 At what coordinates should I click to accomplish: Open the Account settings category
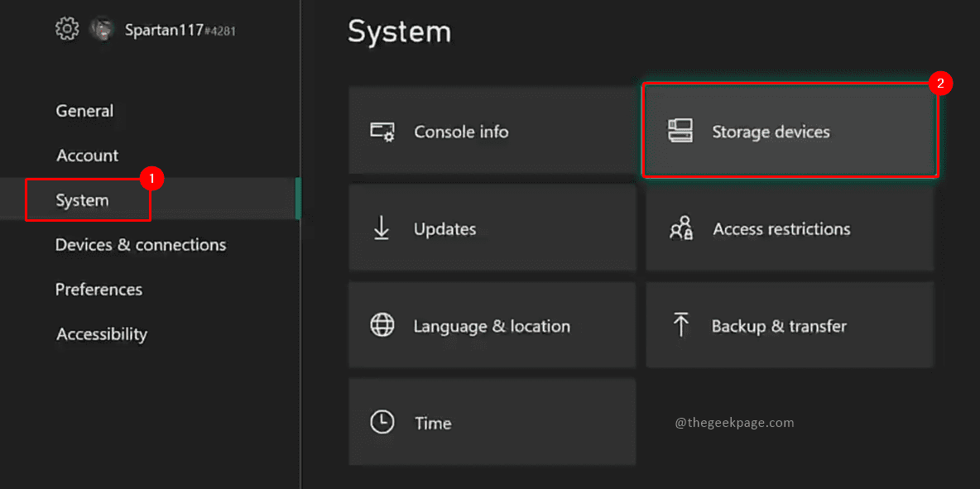point(88,155)
